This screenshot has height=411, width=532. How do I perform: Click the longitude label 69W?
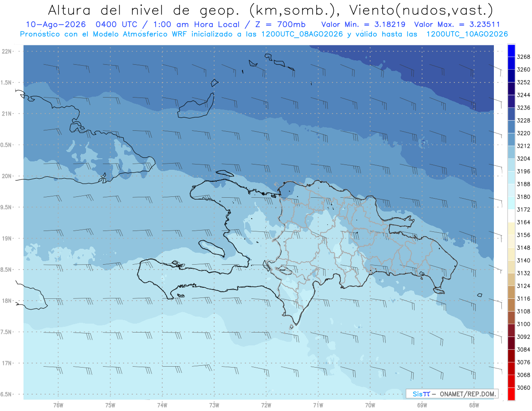(x=422, y=404)
